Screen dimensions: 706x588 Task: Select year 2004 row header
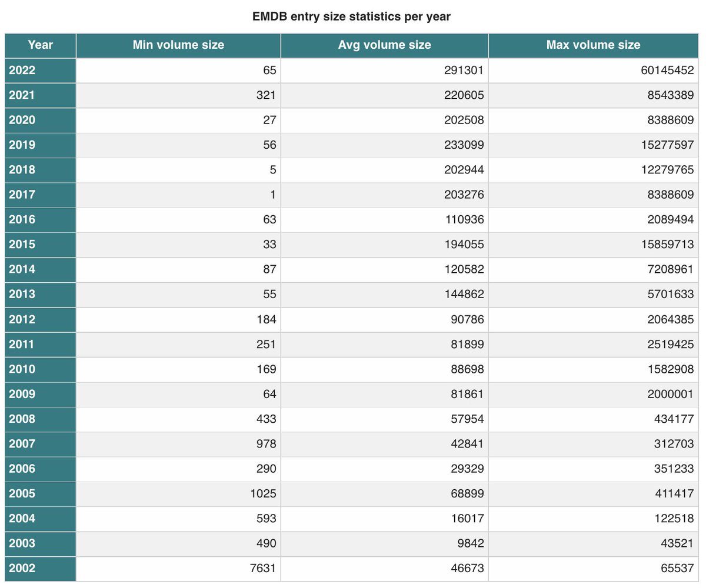click(41, 519)
